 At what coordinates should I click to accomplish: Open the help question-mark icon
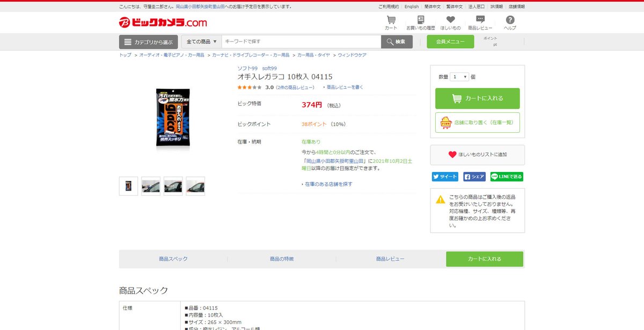(510, 23)
